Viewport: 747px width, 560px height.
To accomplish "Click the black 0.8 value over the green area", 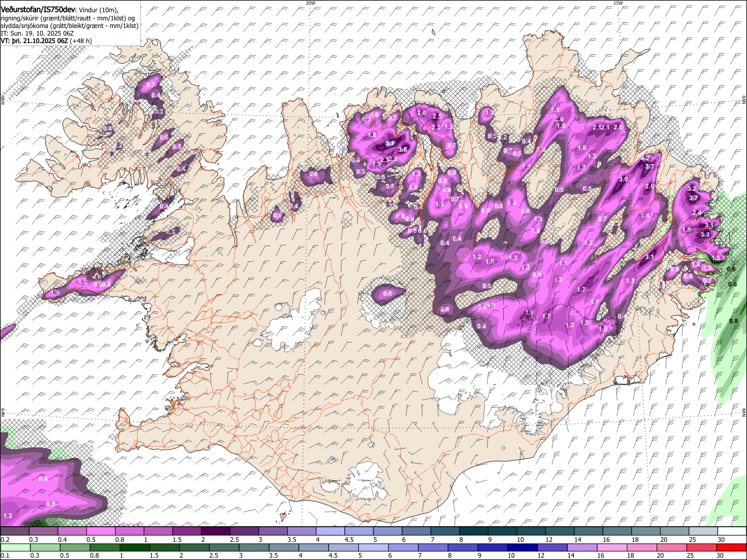I will [734, 321].
